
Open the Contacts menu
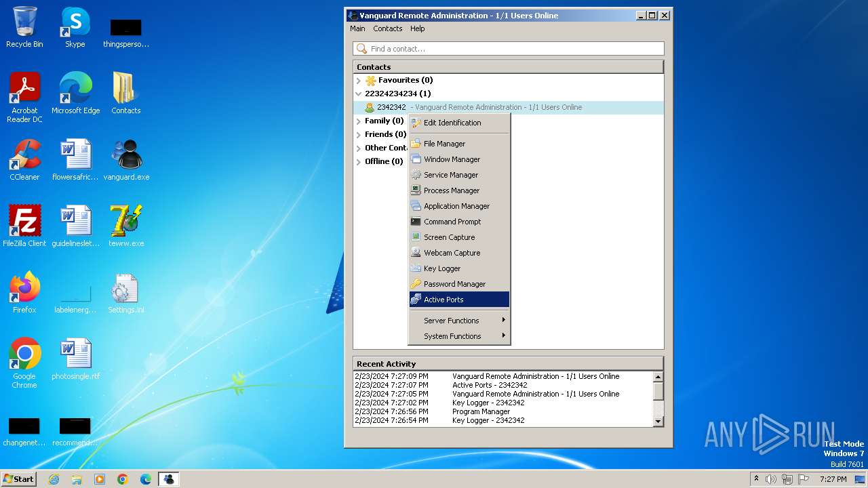coord(388,28)
